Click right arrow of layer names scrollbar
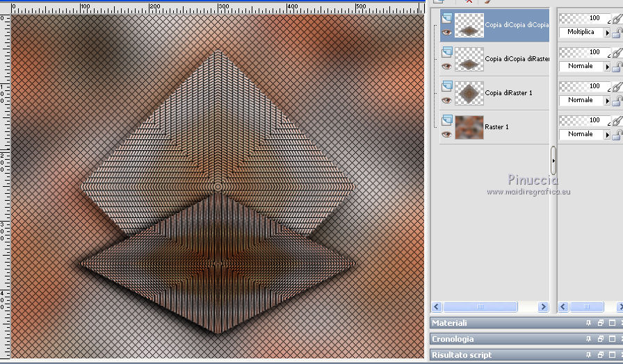 click(x=543, y=306)
